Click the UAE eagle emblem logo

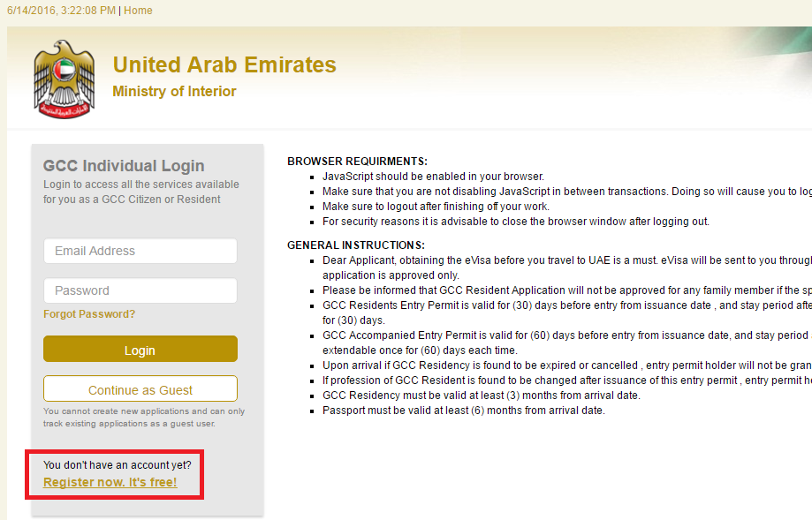tap(65, 79)
